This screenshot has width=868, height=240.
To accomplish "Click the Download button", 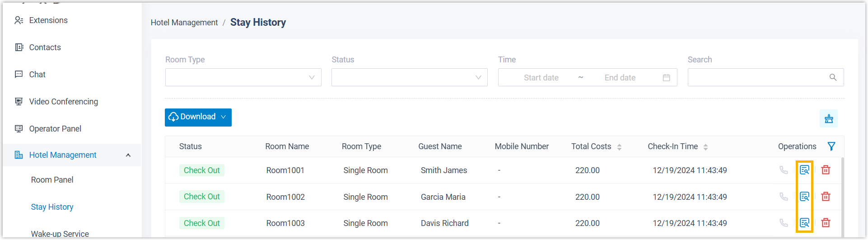I will click(198, 117).
